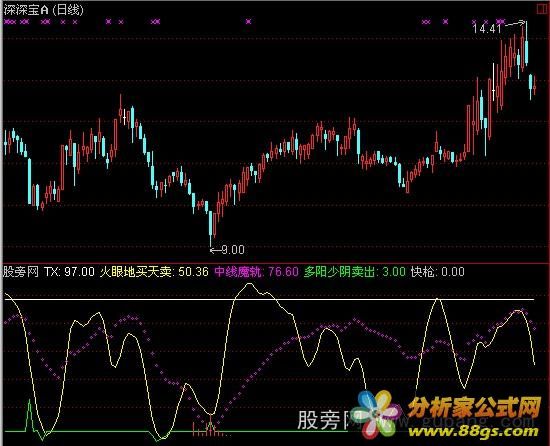This screenshot has width=550, height=446.
Task: Select the 深深宝A (日线) chart title
Action: 44,10
